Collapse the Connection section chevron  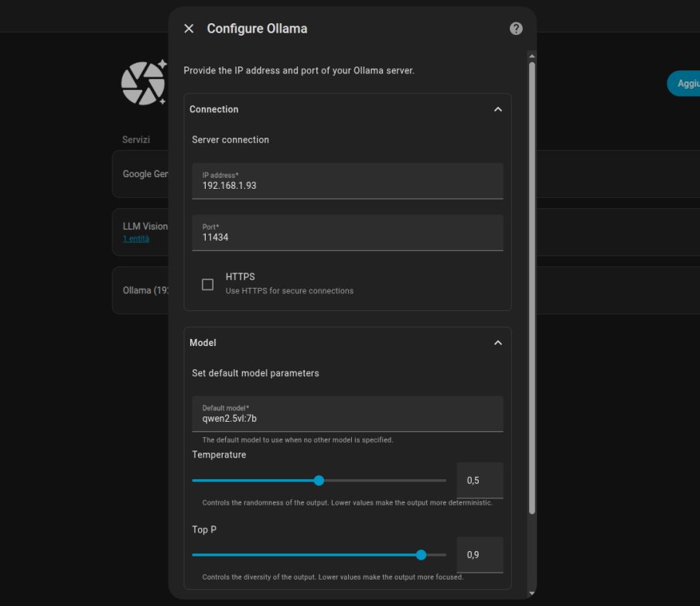[x=498, y=110]
